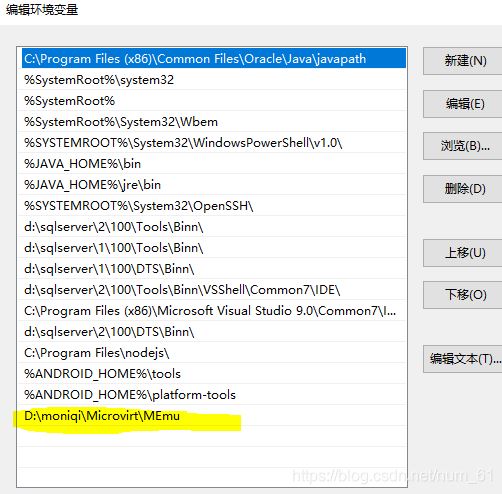
Task: Open 编辑文本(T)... text editor
Action: click(463, 359)
